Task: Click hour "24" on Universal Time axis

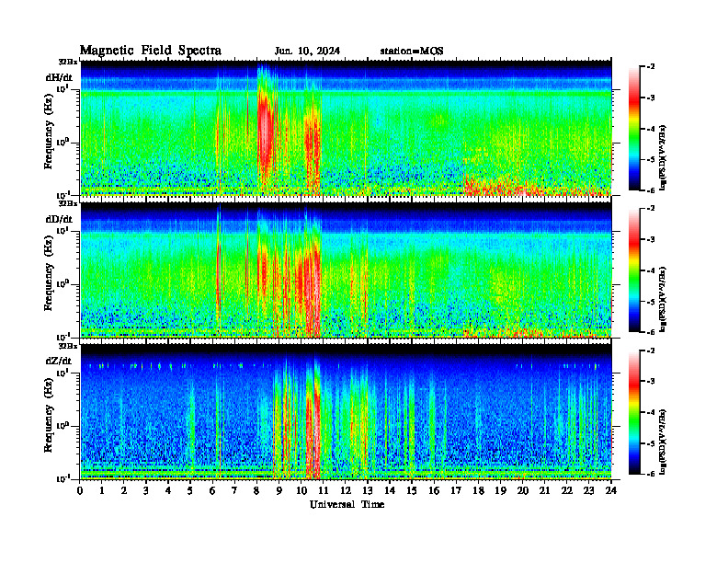Action: coord(611,491)
